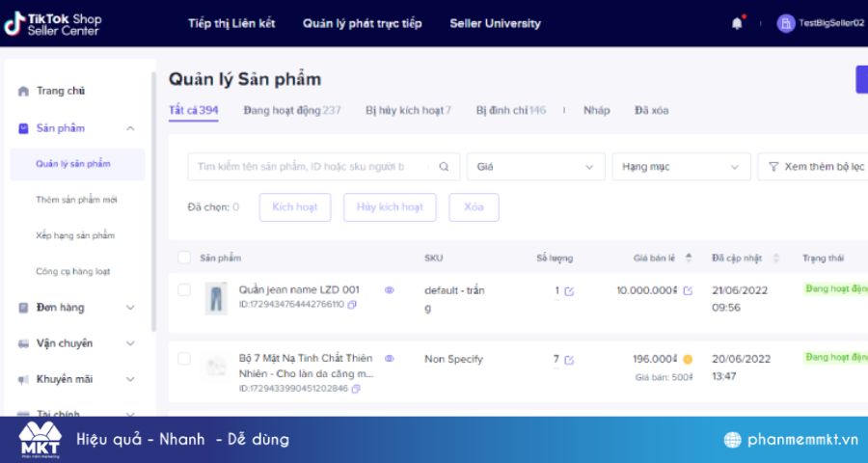
Task: Click the Khuyến mãi megaphone icon
Action: tap(23, 379)
